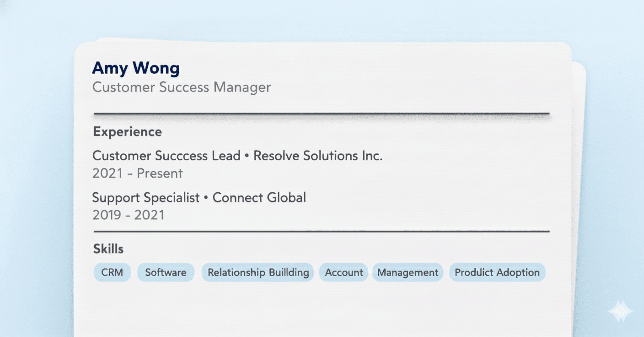Click Customer Success Lead job title
644x337 pixels.
[166, 156]
